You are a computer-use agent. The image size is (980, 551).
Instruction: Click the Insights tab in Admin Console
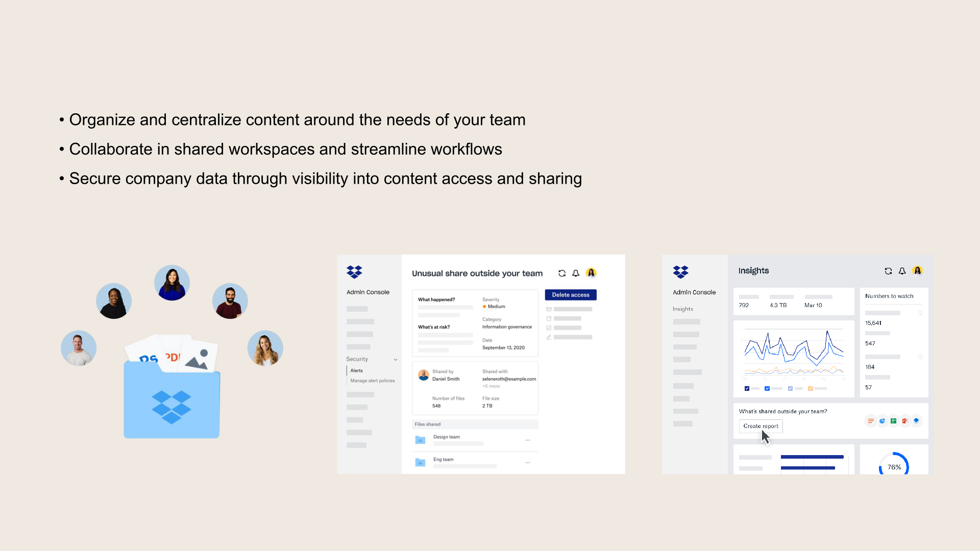(x=682, y=308)
